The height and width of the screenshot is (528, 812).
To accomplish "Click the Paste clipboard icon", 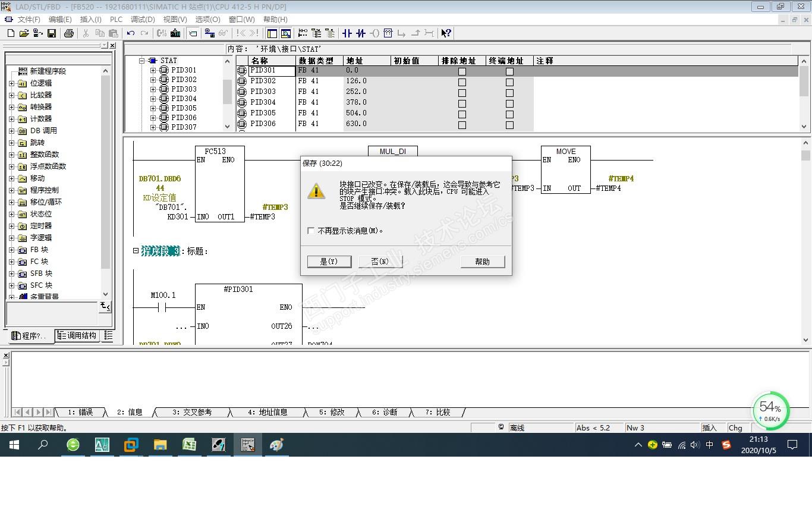I will (x=114, y=33).
